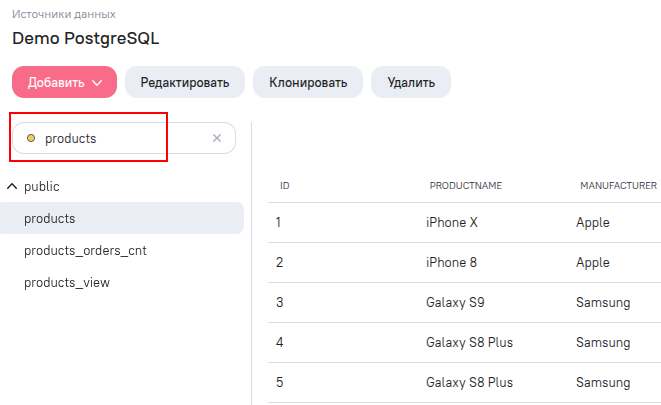Clear the products search with X icon
Viewport: 661px width, 405px height.
pyautogui.click(x=217, y=138)
